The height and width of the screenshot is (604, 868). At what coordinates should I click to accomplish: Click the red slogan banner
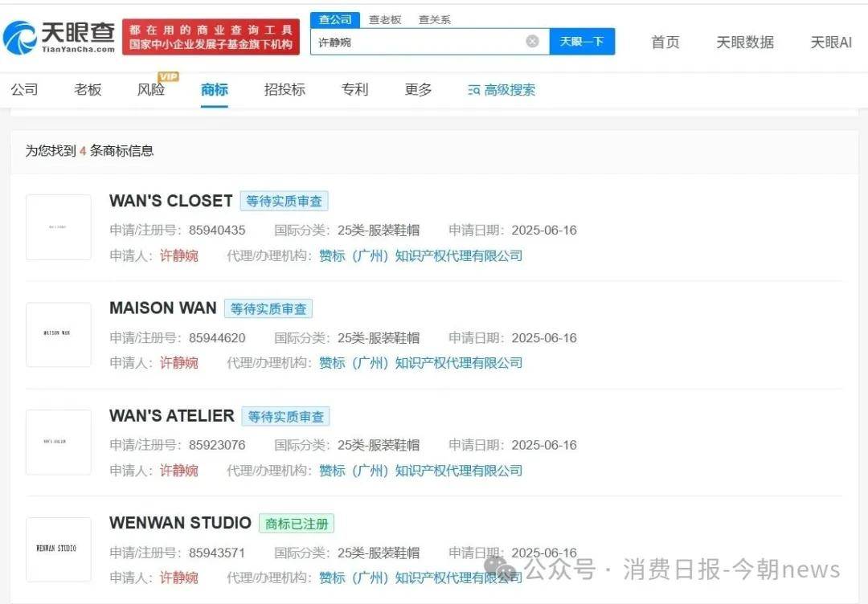[x=211, y=37]
